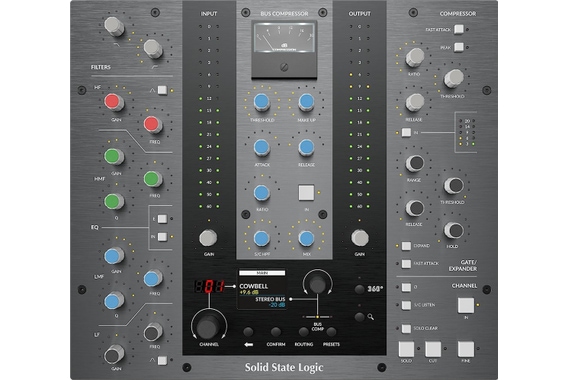Click the large Channel encoder knob
This screenshot has width=567, height=380.
coord(209,327)
